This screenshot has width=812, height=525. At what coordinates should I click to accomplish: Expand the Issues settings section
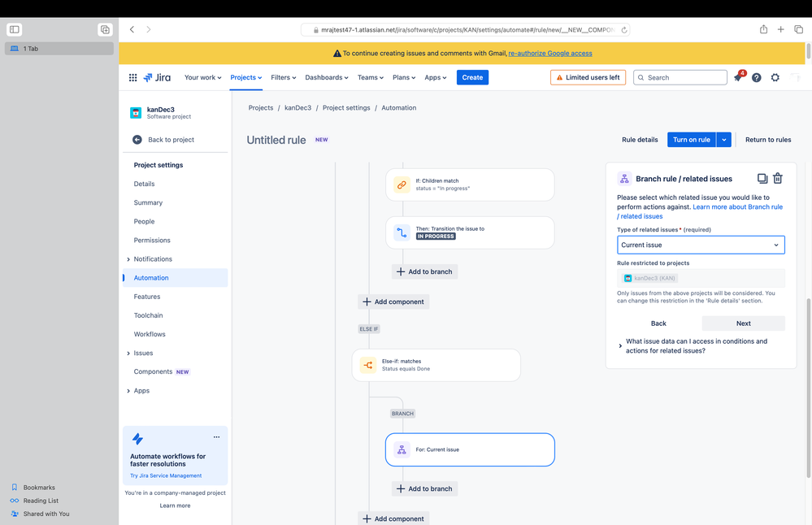(128, 354)
